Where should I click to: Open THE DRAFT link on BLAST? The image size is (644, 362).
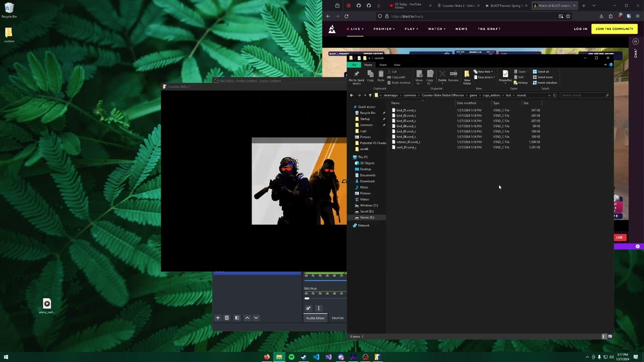coord(489,29)
